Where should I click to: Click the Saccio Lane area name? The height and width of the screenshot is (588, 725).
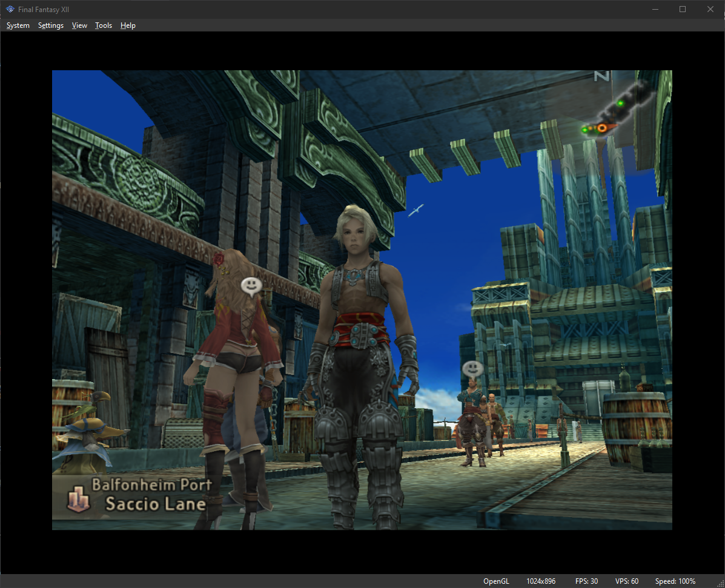tap(155, 503)
